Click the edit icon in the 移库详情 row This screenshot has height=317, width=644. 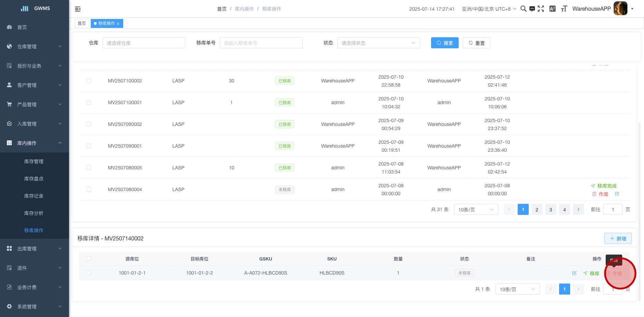[574, 273]
